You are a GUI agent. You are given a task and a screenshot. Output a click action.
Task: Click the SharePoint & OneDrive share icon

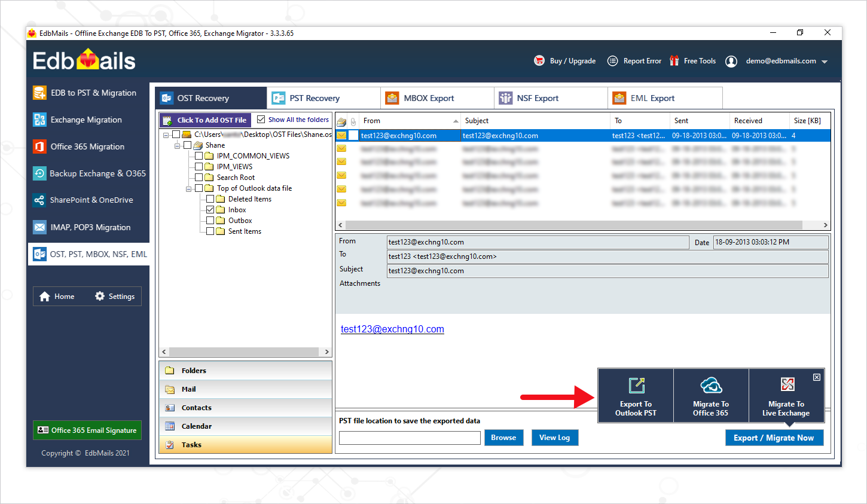[39, 200]
